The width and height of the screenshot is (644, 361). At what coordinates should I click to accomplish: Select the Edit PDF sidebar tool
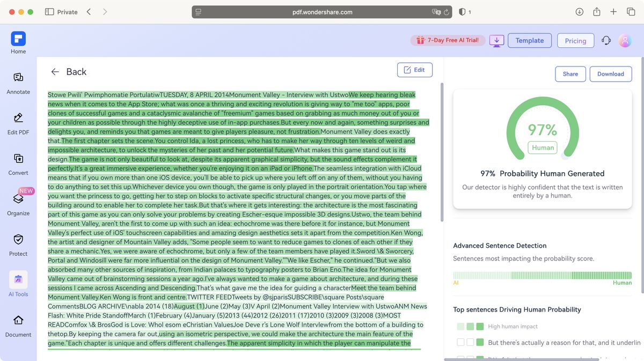pos(18,123)
